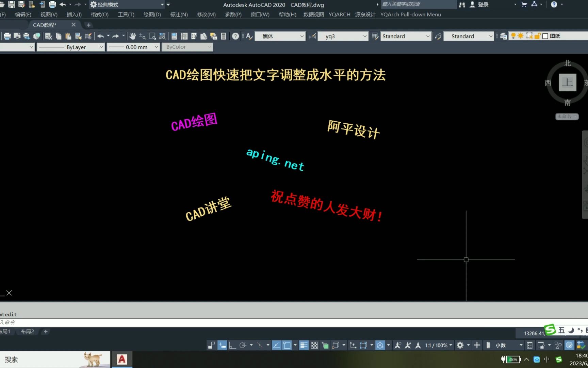
Task: Activate the Pan realtime tool
Action: (132, 36)
